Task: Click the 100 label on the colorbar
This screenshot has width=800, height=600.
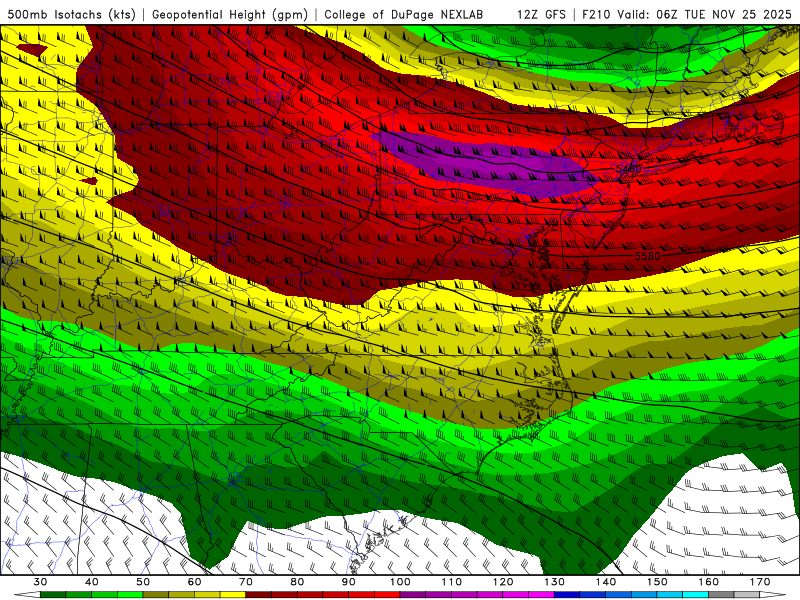Action: [x=401, y=582]
